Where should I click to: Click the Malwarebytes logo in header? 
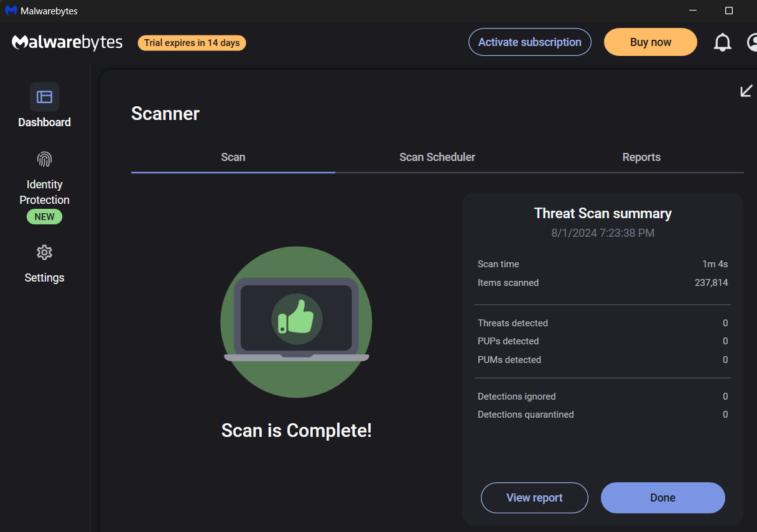[x=67, y=42]
